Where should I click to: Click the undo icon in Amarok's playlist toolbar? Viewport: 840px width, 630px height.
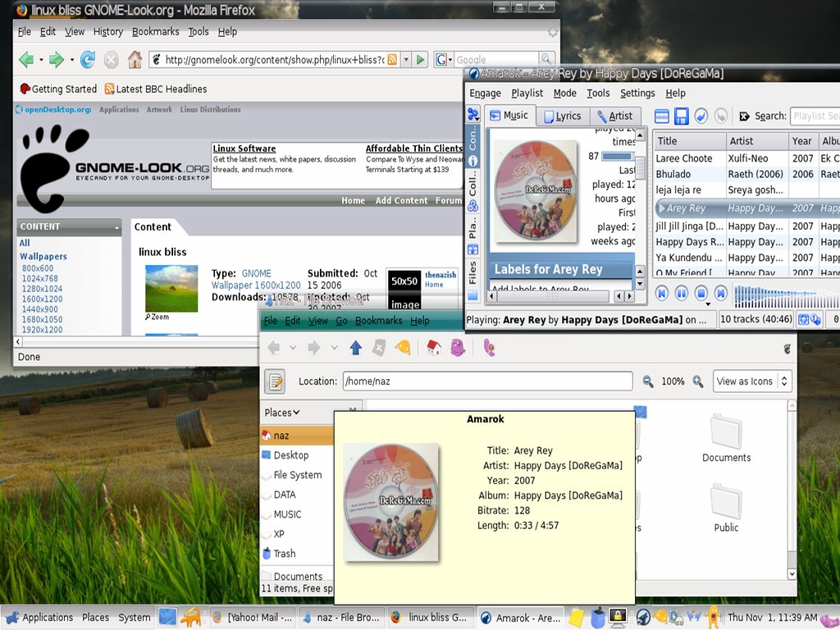[x=701, y=116]
